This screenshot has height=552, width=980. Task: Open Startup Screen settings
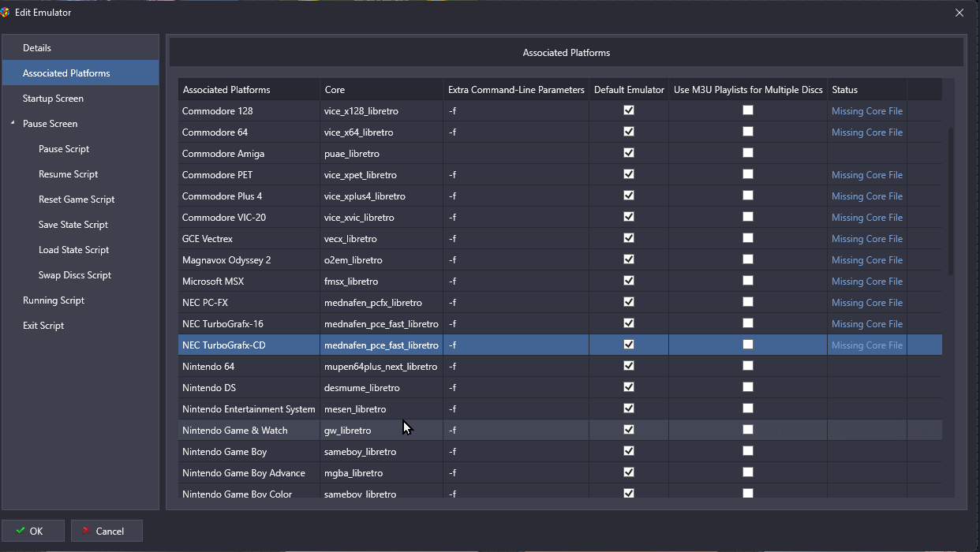point(80,99)
